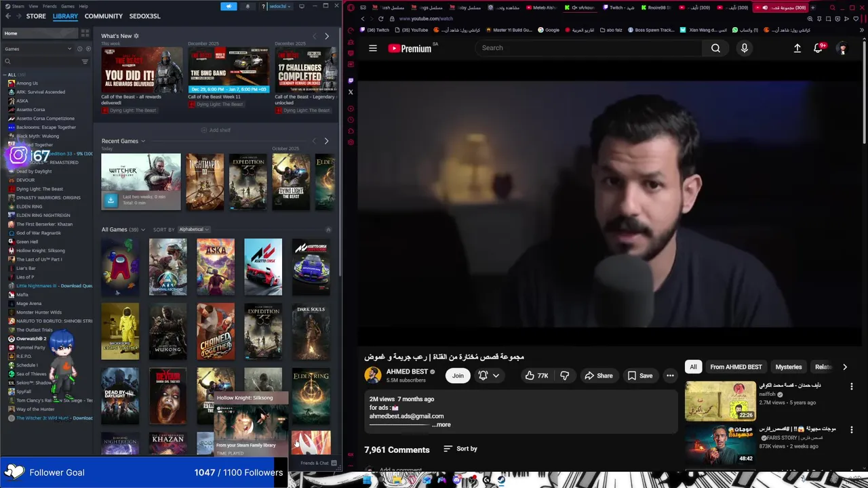This screenshot has width=868, height=488.
Task: Open comments Sort by menu
Action: [x=460, y=449]
